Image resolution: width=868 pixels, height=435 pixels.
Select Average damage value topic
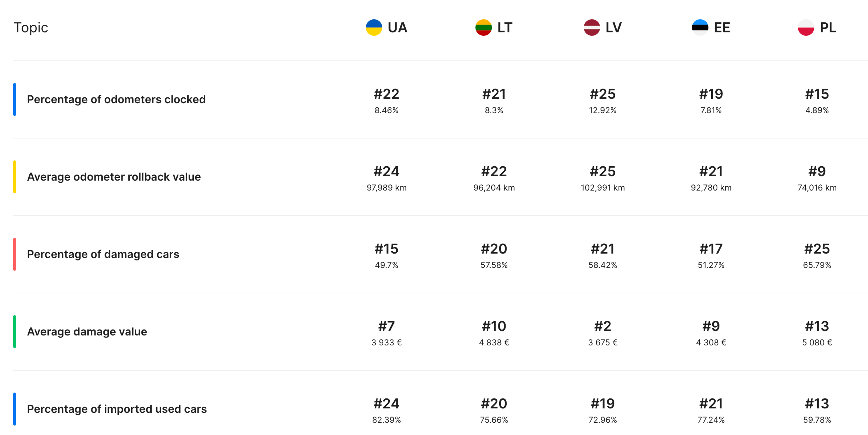click(x=87, y=332)
